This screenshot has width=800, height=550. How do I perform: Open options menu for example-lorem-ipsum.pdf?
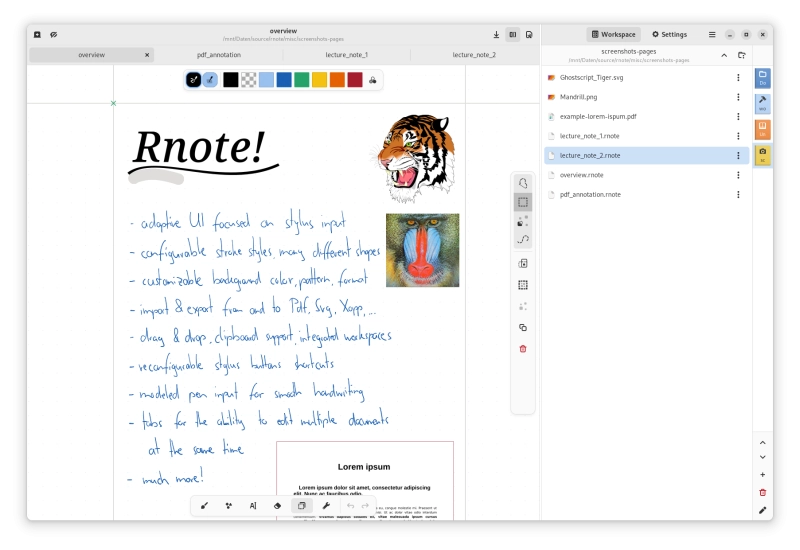click(x=738, y=116)
